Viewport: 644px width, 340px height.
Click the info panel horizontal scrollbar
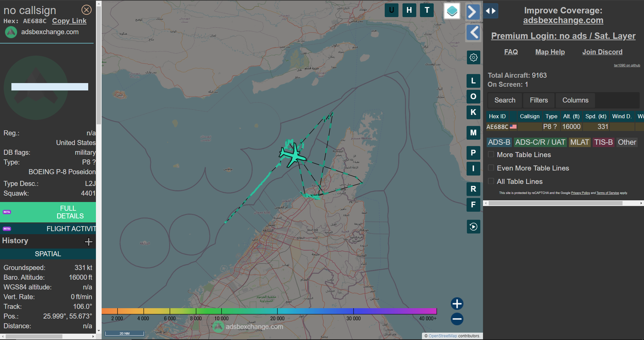click(34, 336)
